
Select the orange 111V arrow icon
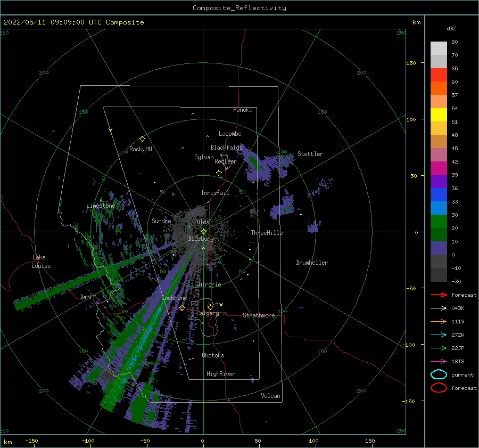439,321
